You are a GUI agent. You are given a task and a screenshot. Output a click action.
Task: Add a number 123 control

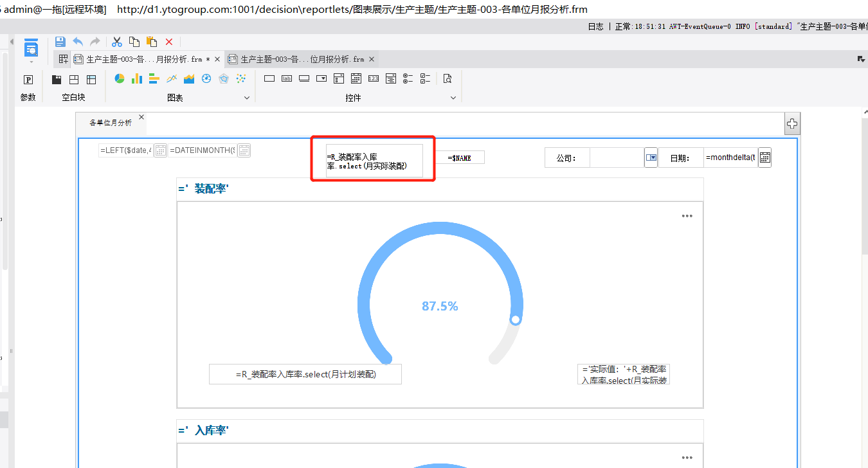point(374,78)
